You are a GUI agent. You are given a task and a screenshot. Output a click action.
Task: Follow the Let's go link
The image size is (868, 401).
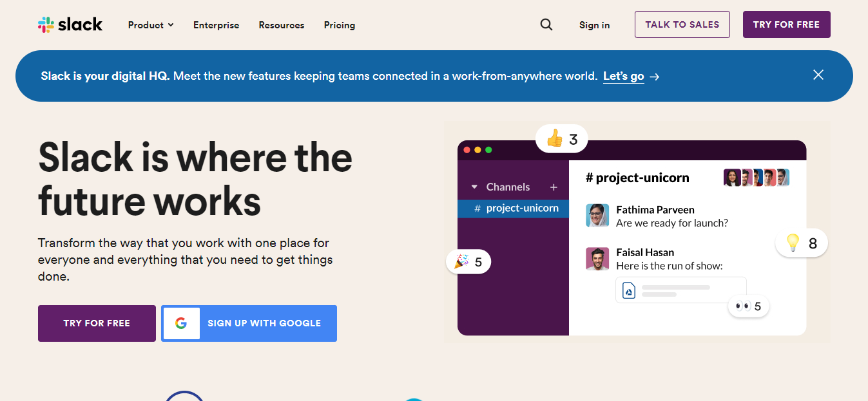pyautogui.click(x=624, y=76)
